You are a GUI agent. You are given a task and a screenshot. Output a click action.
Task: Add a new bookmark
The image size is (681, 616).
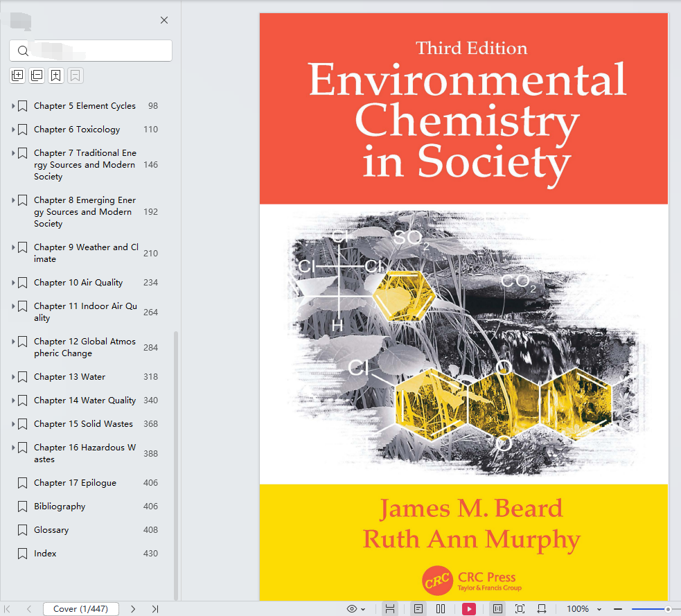tap(55, 76)
